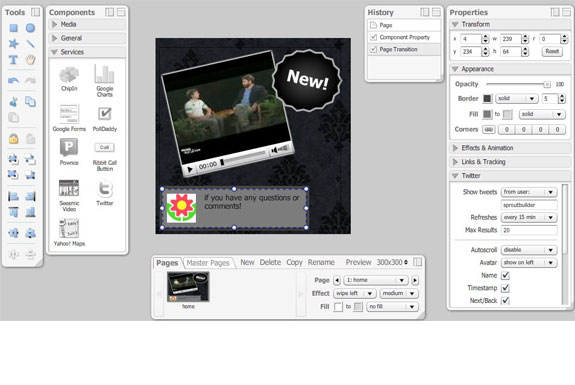Open the effect speed medium dropdown
The image size is (575, 385).
pos(399,293)
